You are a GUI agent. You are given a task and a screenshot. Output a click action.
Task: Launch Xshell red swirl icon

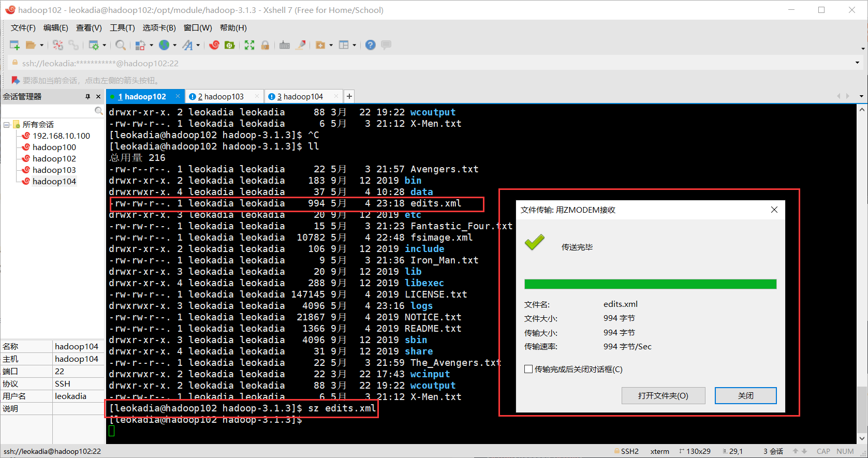point(214,45)
